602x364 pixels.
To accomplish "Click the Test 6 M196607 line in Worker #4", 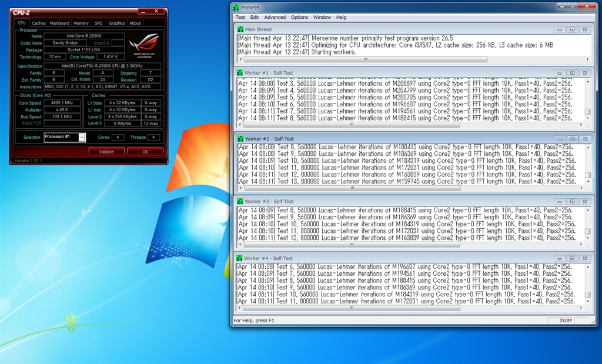I will click(404, 267).
